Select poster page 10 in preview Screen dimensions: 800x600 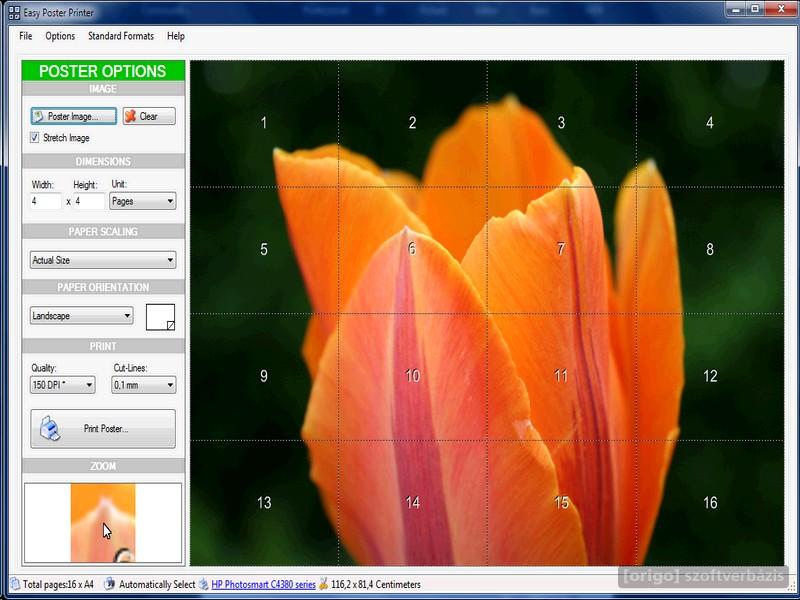point(413,377)
